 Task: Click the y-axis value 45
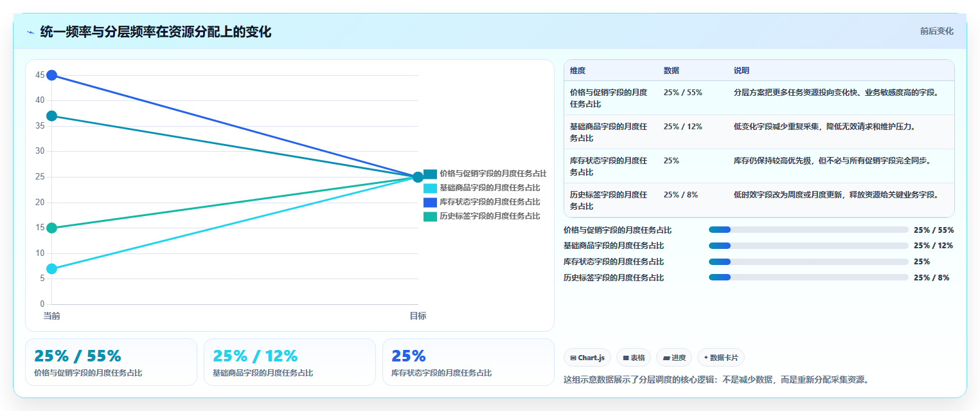click(x=40, y=75)
